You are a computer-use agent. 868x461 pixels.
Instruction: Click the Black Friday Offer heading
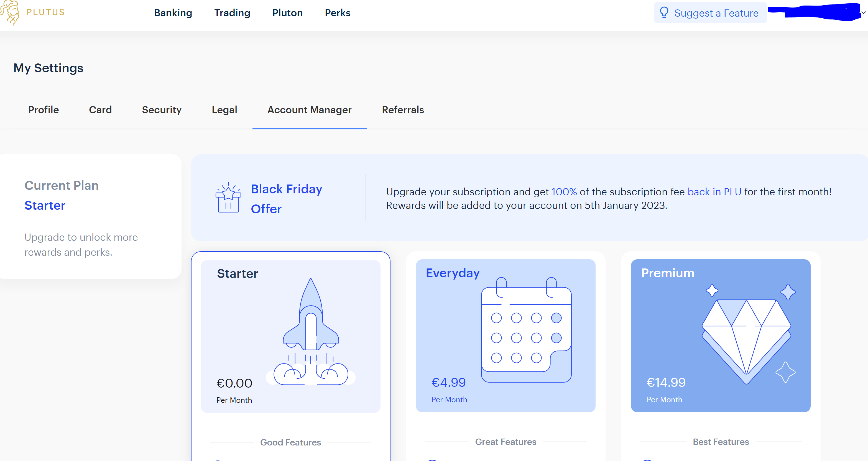(286, 199)
